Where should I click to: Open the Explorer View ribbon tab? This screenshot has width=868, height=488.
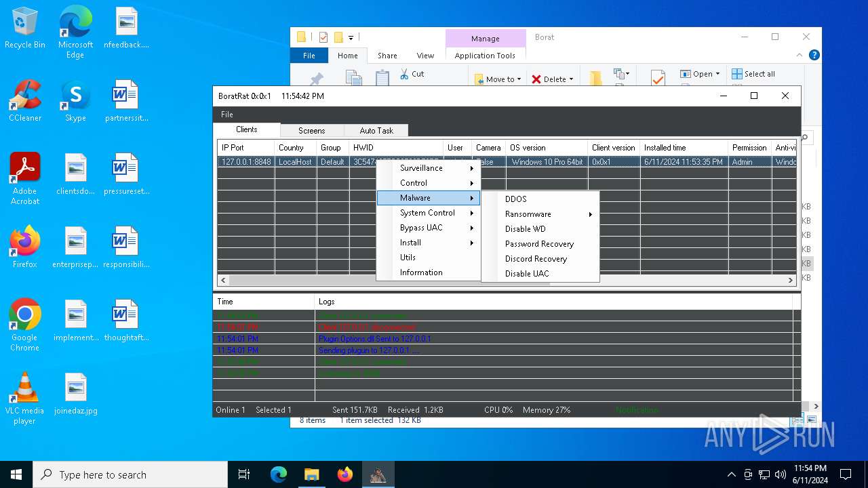[x=425, y=56]
